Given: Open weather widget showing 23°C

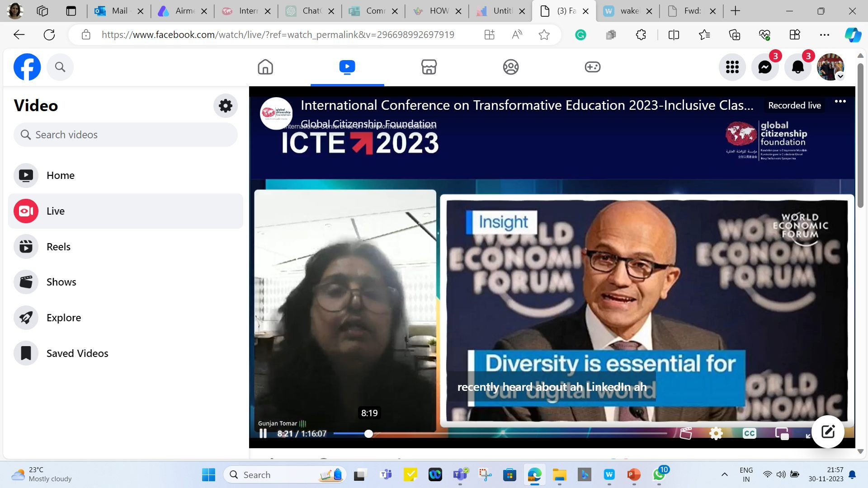Looking at the screenshot, I should (x=42, y=474).
